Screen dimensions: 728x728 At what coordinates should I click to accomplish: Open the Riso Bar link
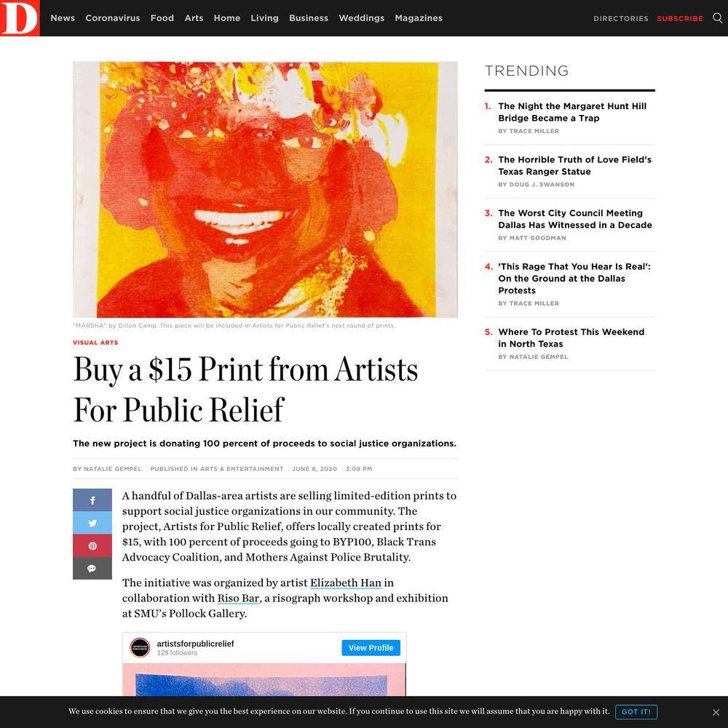(x=238, y=598)
